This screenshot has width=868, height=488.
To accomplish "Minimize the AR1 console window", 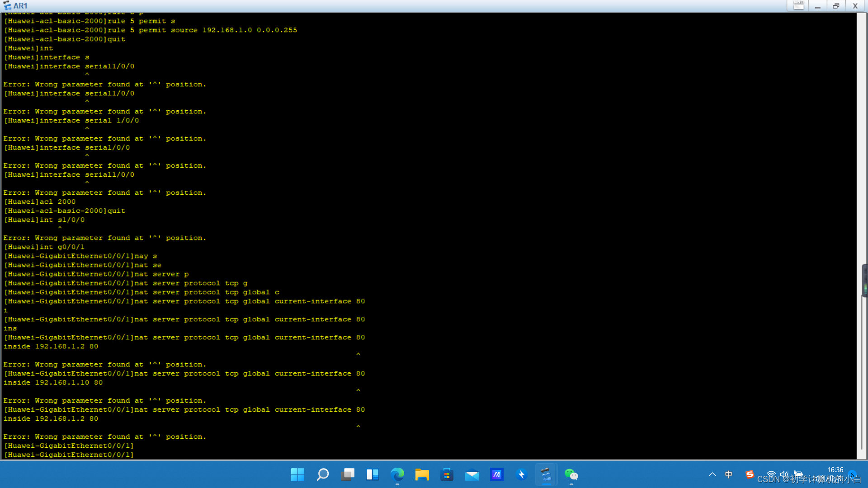I will [817, 5].
